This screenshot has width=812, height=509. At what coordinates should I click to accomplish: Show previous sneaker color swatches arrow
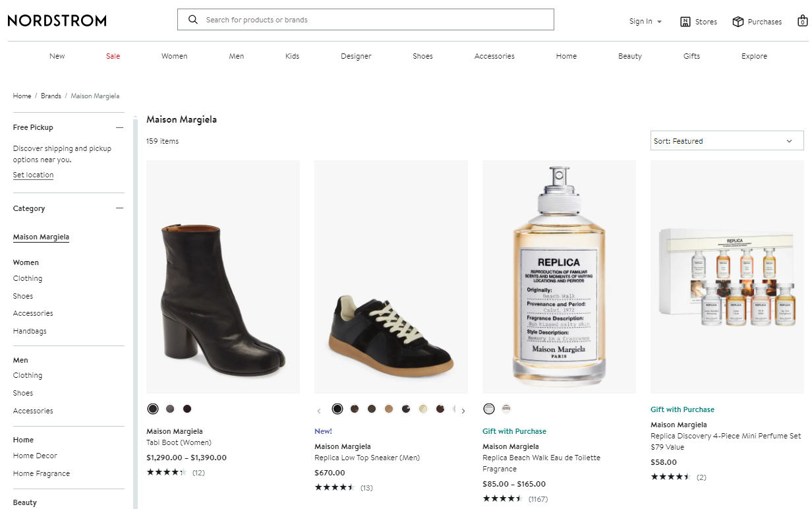[319, 411]
